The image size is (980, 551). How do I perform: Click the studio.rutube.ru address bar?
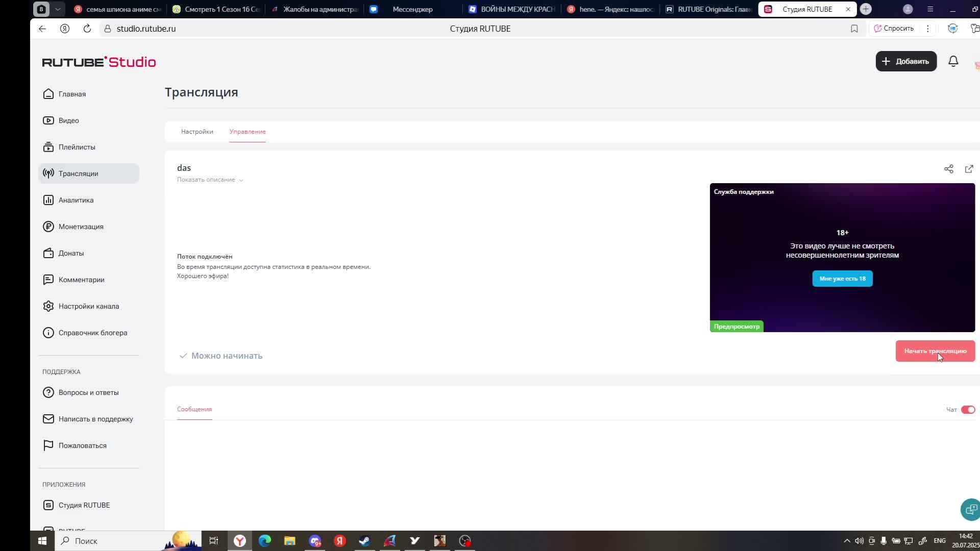tap(146, 29)
